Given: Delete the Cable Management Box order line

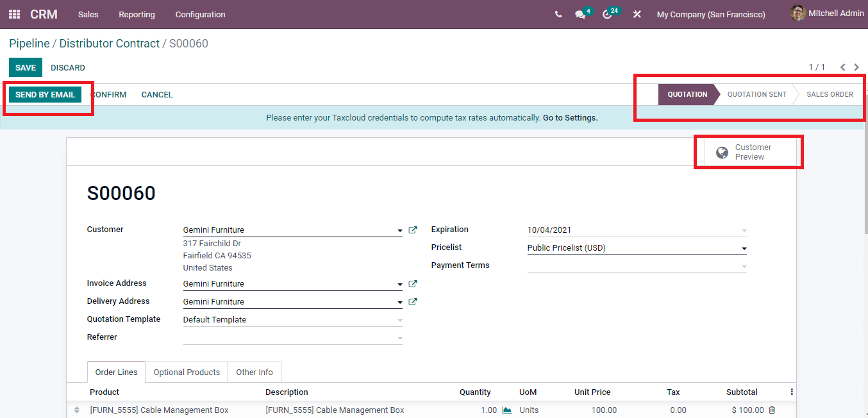Looking at the screenshot, I should tap(772, 410).
